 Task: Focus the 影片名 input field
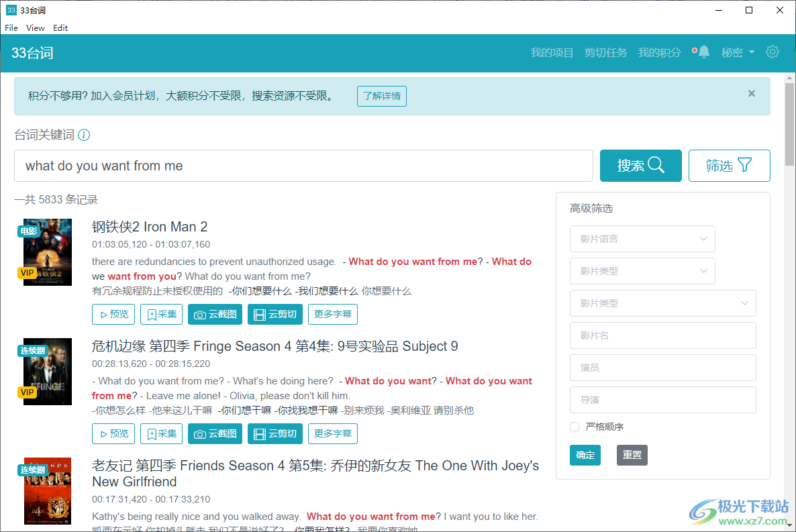pyautogui.click(x=662, y=335)
